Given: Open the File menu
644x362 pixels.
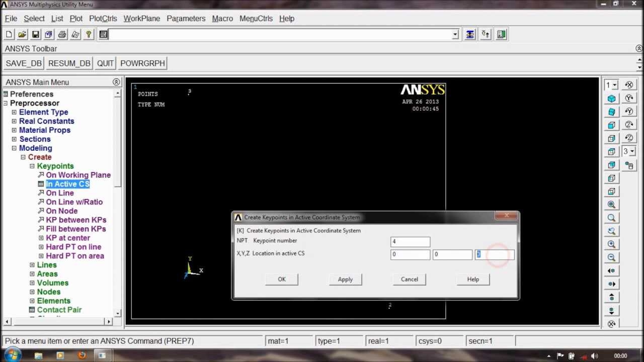Looking at the screenshot, I should coord(11,19).
